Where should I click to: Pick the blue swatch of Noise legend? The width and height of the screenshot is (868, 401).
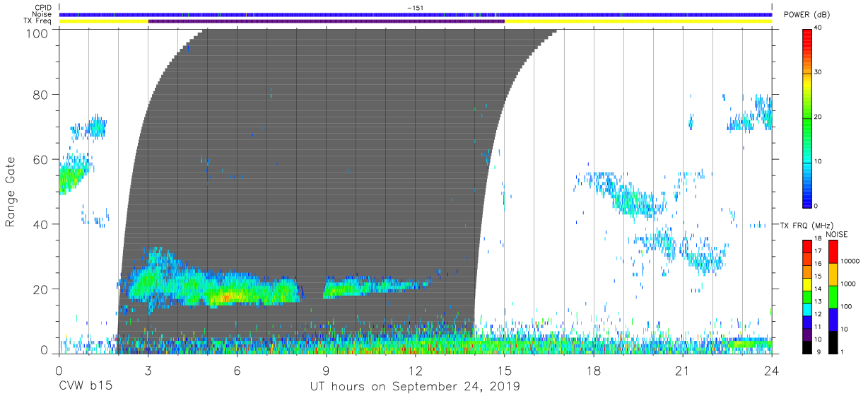click(833, 319)
